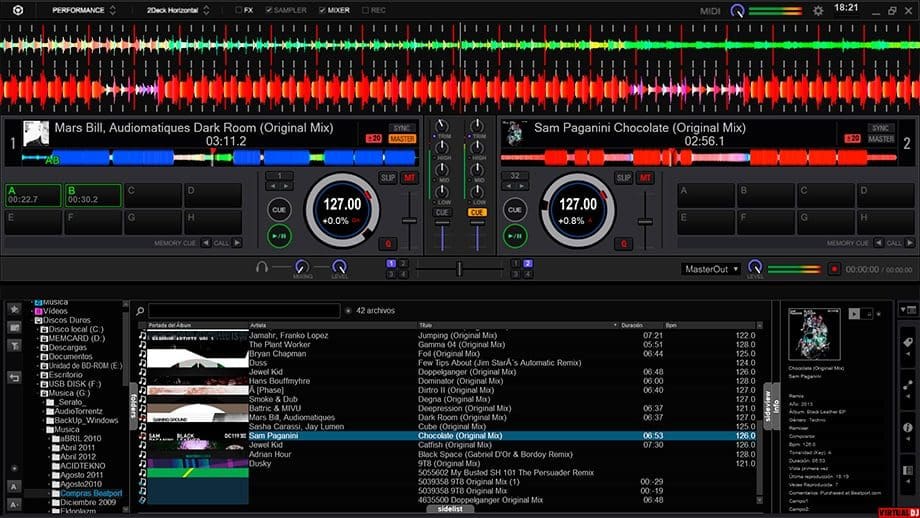The height and width of the screenshot is (518, 920).
Task: Open the sideview dropdown arrow at top right
Action: point(903,309)
